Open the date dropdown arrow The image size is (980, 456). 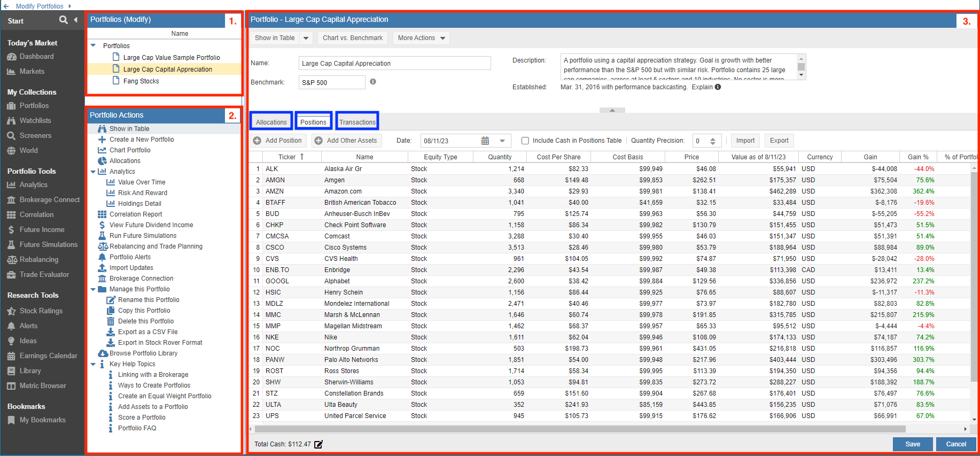tap(502, 141)
